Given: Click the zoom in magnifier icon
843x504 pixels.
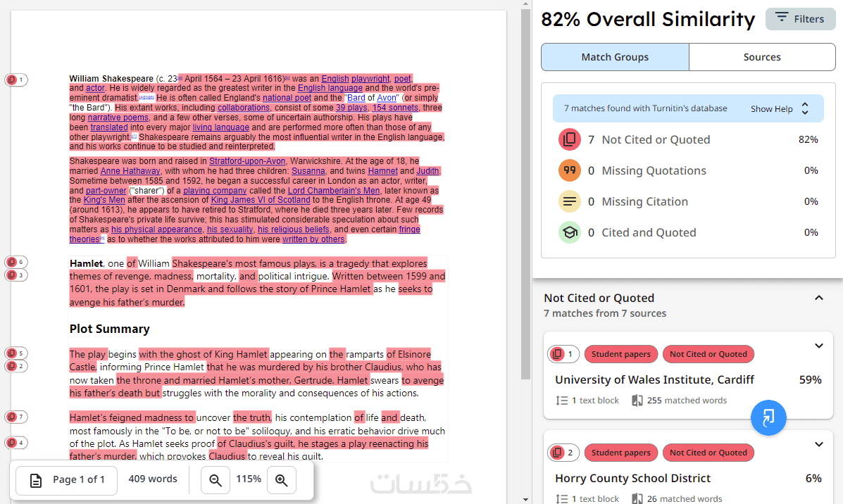Looking at the screenshot, I should click(282, 480).
